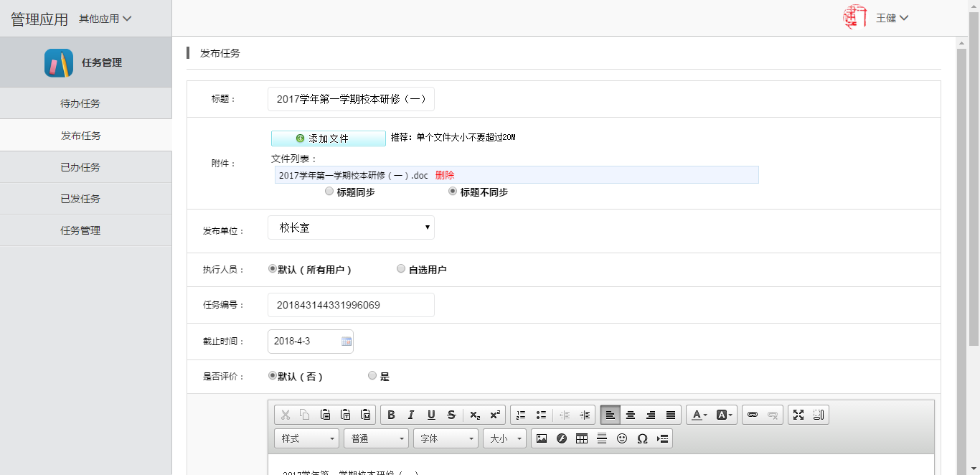Apply underline formatting

(x=431, y=415)
